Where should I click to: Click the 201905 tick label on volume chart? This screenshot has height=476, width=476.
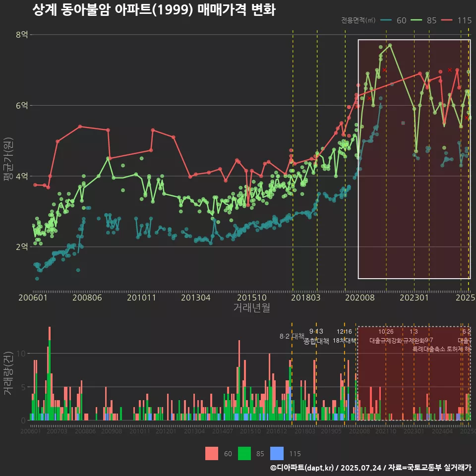click(x=331, y=431)
